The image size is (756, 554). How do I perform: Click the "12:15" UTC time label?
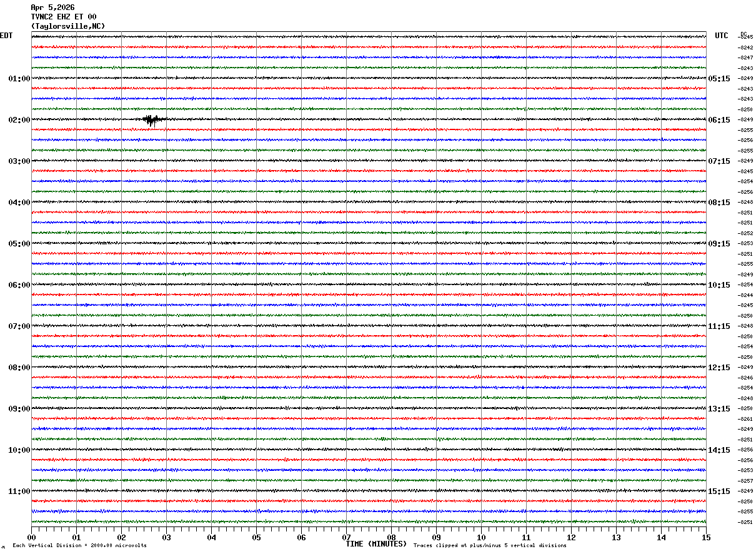click(719, 368)
